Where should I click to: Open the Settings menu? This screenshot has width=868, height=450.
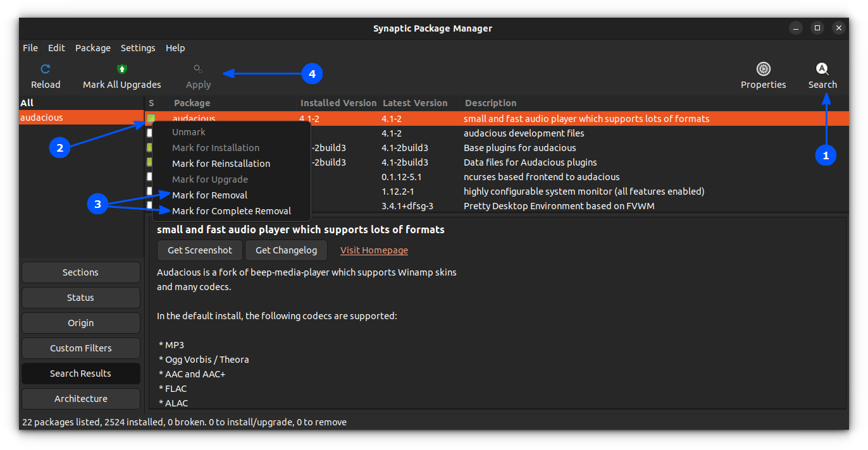(x=138, y=48)
